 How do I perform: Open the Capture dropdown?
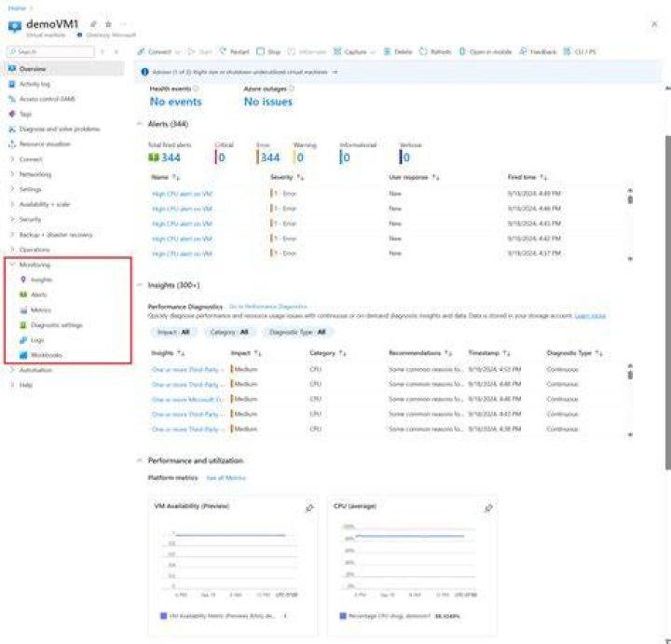pos(354,52)
